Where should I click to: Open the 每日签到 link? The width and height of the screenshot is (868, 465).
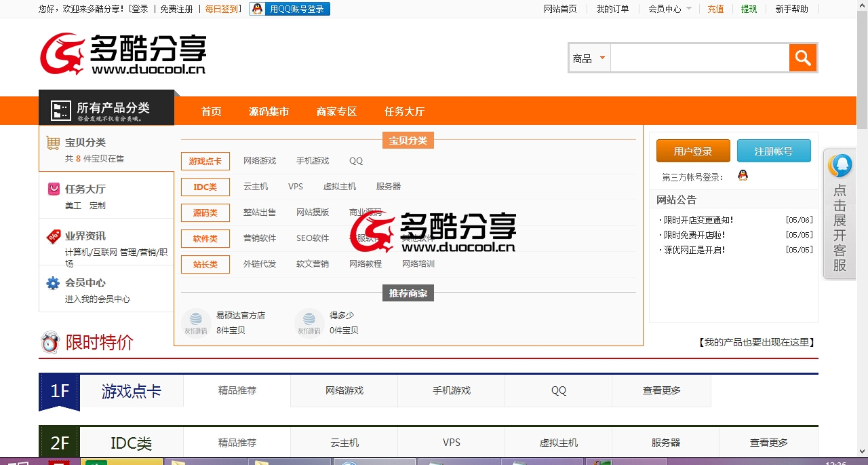(x=222, y=9)
